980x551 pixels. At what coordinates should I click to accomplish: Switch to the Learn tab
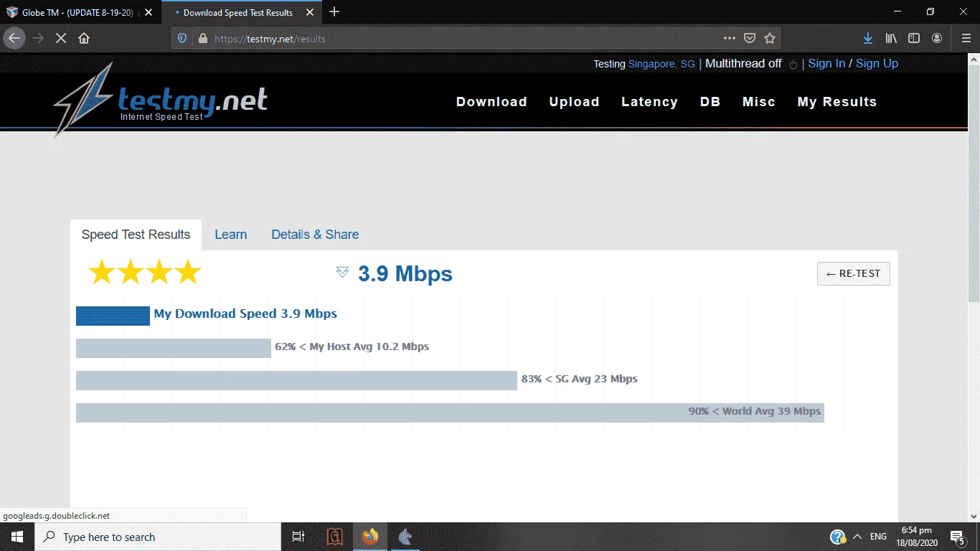pos(230,235)
